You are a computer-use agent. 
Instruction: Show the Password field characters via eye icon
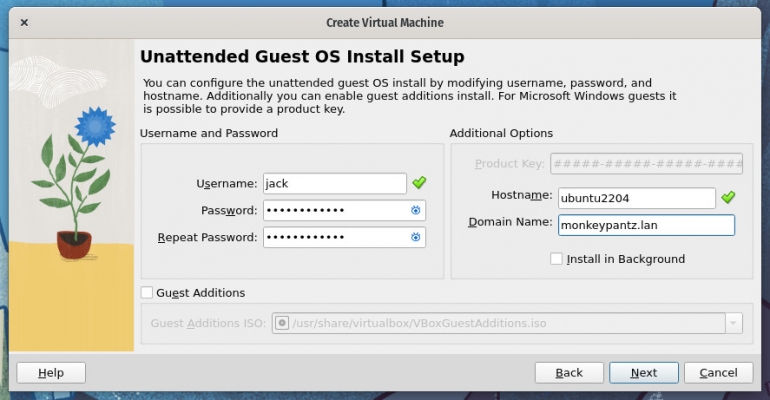tap(415, 211)
